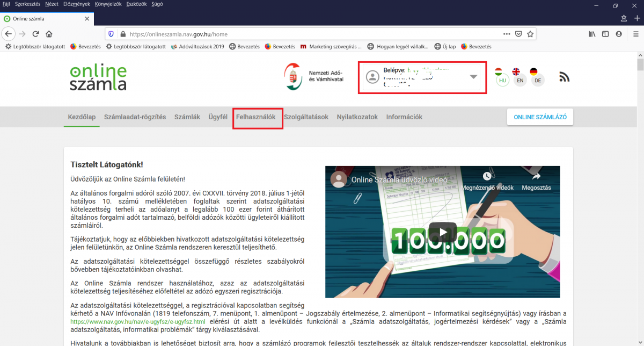Screen dimensions: 644x346
Task: Open the Előzmények menu
Action: tap(77, 4)
